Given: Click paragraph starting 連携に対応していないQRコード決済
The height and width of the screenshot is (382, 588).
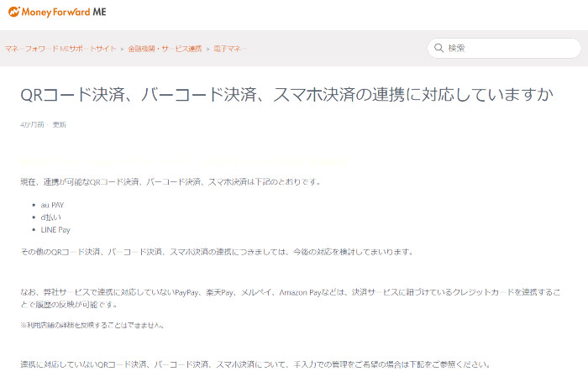Looking at the screenshot, I should pyautogui.click(x=255, y=364).
